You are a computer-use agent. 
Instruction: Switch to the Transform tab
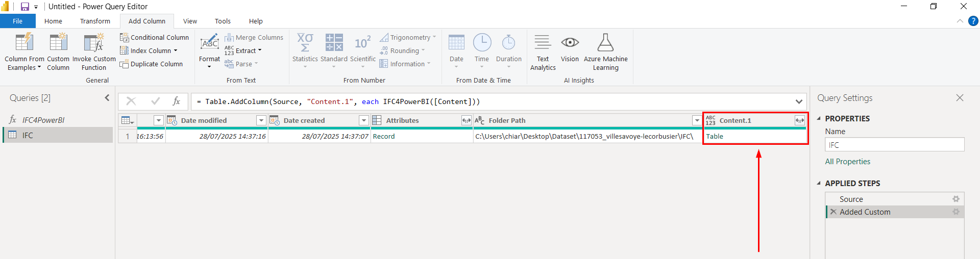click(x=95, y=21)
